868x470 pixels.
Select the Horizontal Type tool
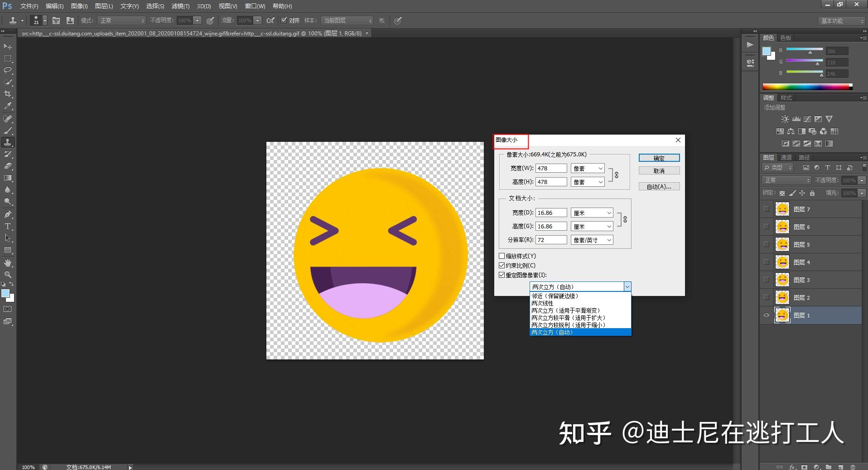tap(8, 226)
